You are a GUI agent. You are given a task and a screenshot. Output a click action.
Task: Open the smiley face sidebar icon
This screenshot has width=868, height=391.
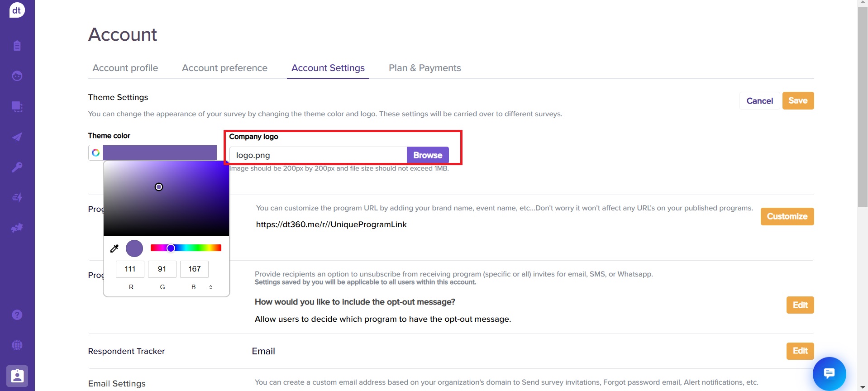tap(17, 76)
